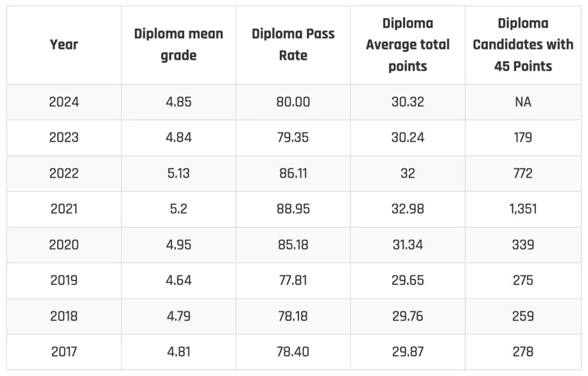Click the 78.40 pass rate cell
The width and height of the screenshot is (588, 376).
293,352
